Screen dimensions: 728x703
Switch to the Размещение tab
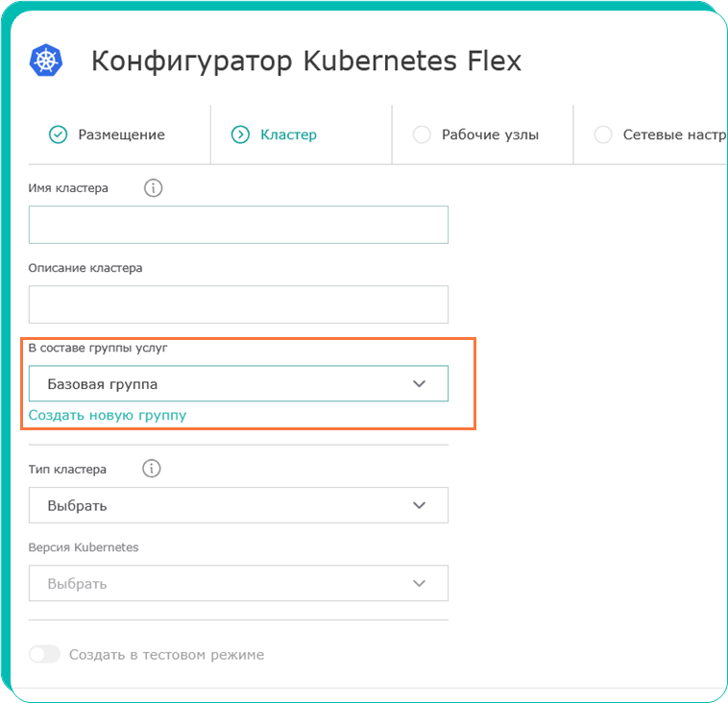point(121,134)
